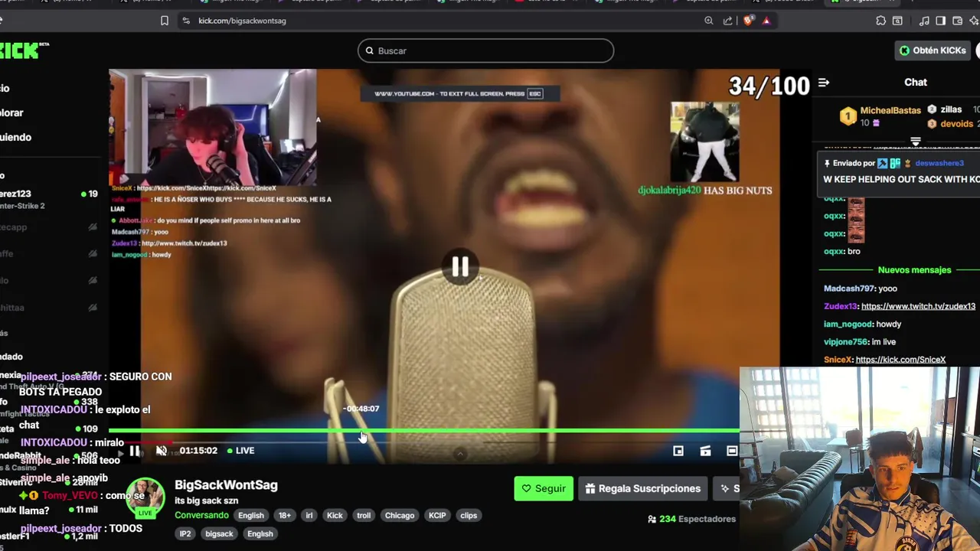Click MichealBastas on the gift leaderboard

tap(890, 110)
